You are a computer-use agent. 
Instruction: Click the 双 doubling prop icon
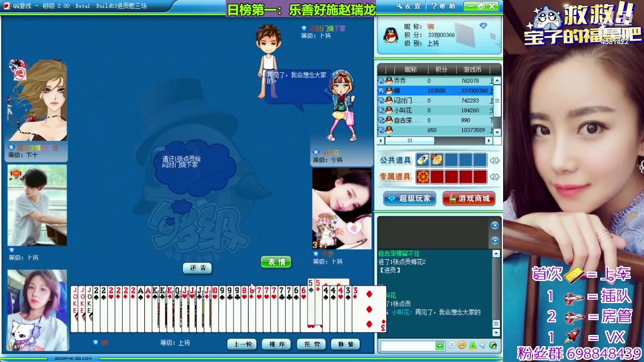click(437, 160)
